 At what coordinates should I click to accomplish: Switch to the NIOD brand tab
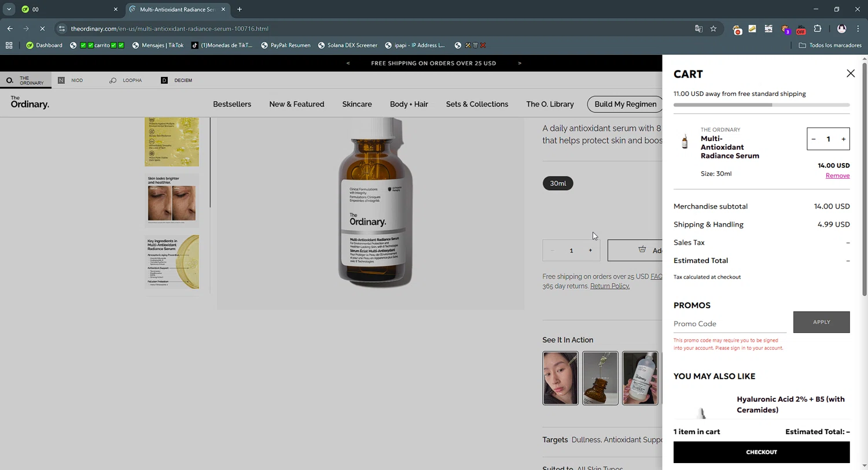[71, 80]
